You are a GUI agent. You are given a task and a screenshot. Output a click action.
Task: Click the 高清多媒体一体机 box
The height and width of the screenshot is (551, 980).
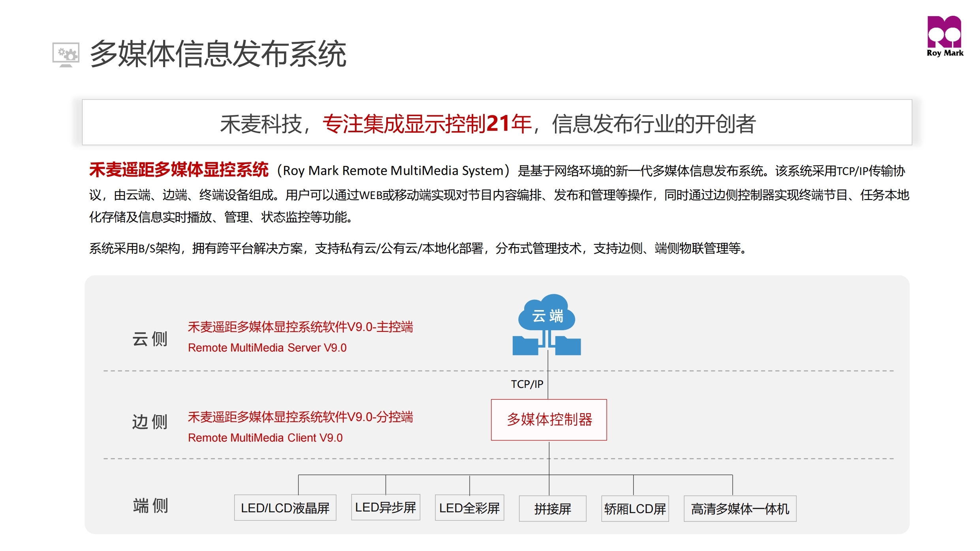click(x=740, y=509)
